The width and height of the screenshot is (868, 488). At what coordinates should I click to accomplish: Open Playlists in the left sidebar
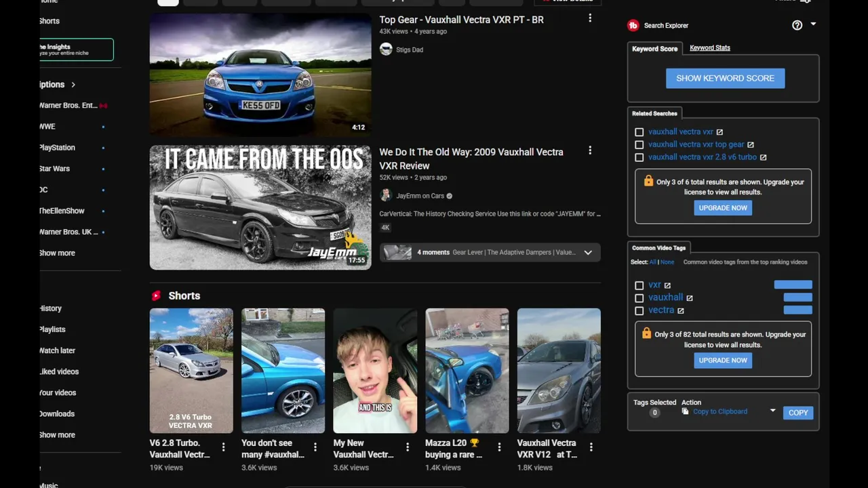coord(52,329)
